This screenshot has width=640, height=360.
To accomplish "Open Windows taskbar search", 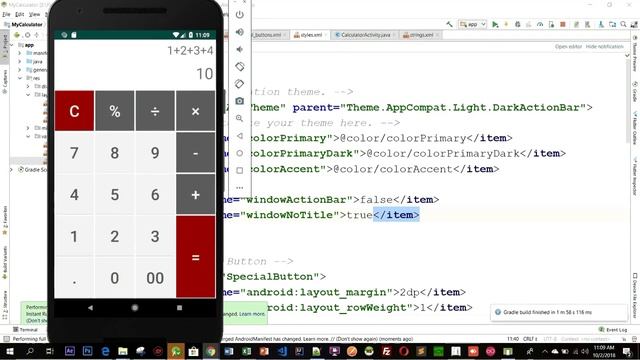I will [30, 351].
